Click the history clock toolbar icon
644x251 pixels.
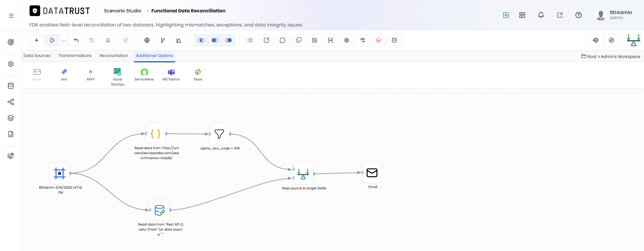92,40
